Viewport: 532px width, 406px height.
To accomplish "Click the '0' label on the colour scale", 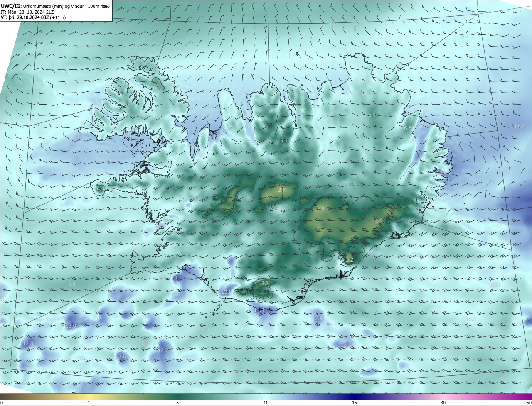I will pos(2,403).
